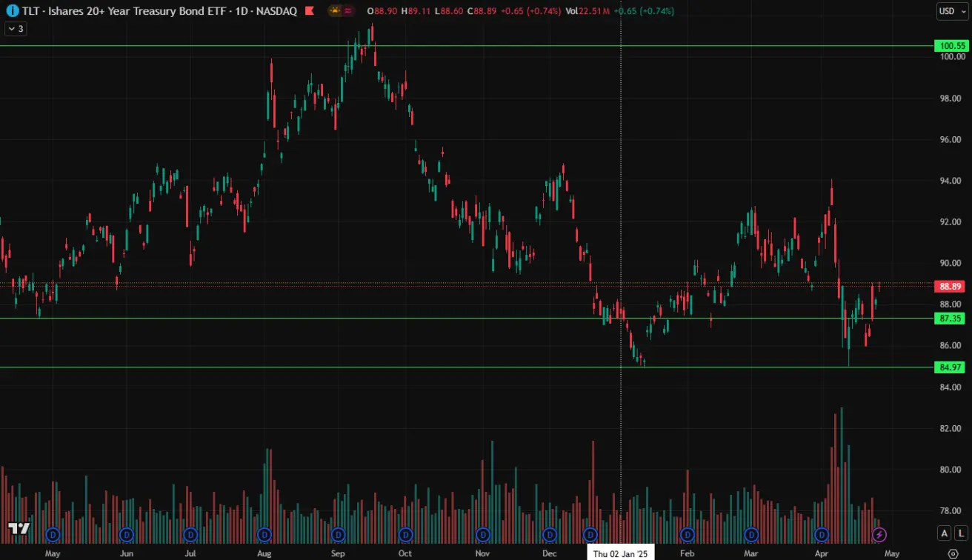Click dividend marker above Nov label
This screenshot has width=972, height=560.
click(483, 534)
